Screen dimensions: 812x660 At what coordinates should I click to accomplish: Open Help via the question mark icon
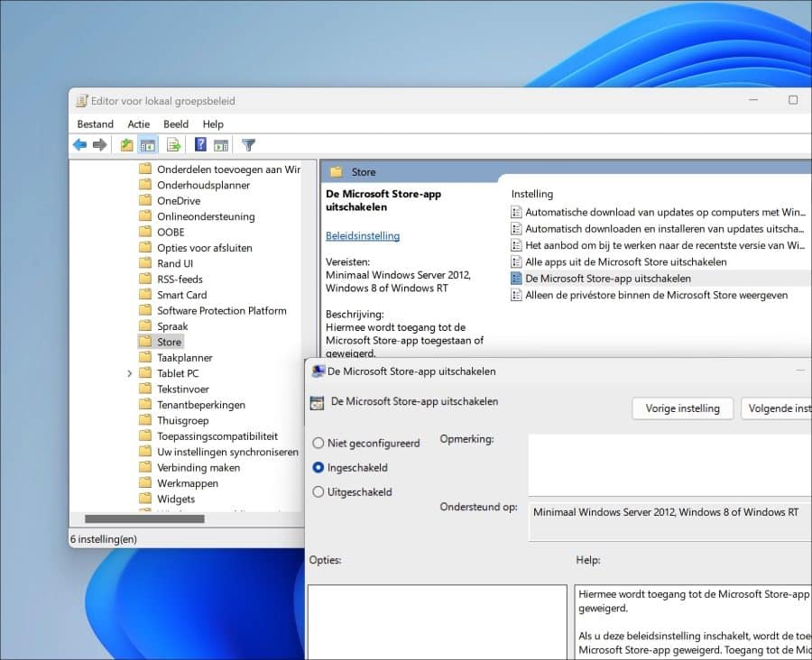(x=200, y=144)
